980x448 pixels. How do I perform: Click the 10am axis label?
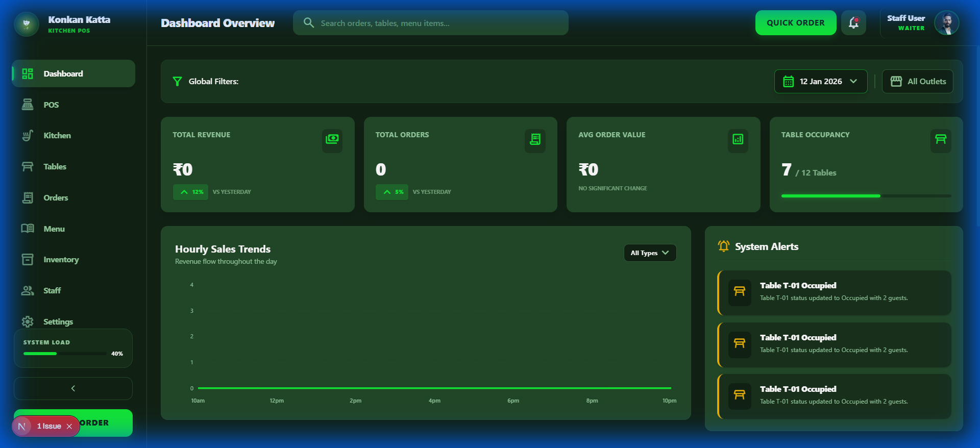tap(198, 401)
